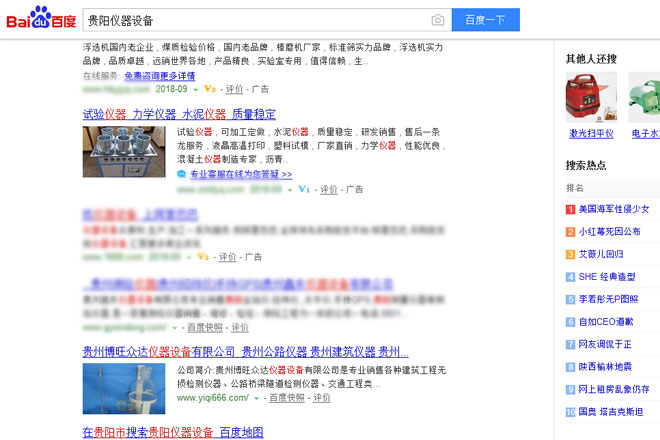Open hot search 美国海军性侵少女
This screenshot has width=660, height=440.
(x=614, y=209)
